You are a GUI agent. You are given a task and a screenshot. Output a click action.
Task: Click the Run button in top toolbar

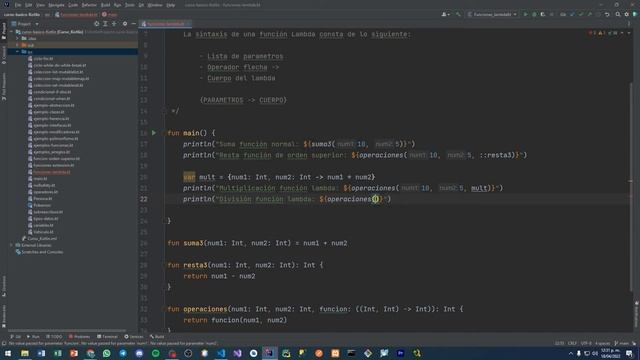[525, 14]
